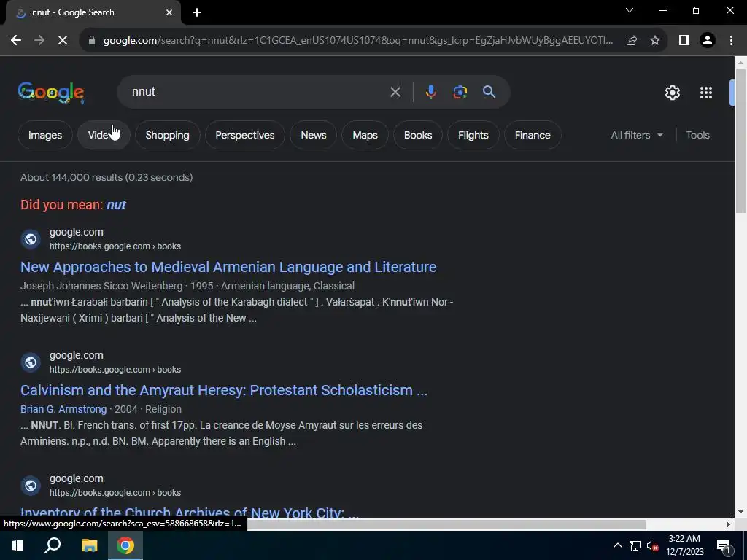This screenshot has width=747, height=560.
Task: Open Google quick settings gear
Action: coord(672,93)
